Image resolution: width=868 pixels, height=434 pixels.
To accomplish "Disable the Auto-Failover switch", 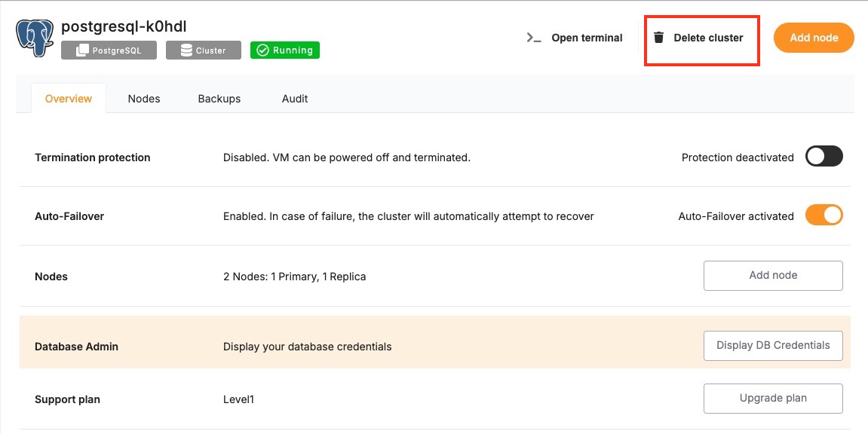I will coord(824,215).
